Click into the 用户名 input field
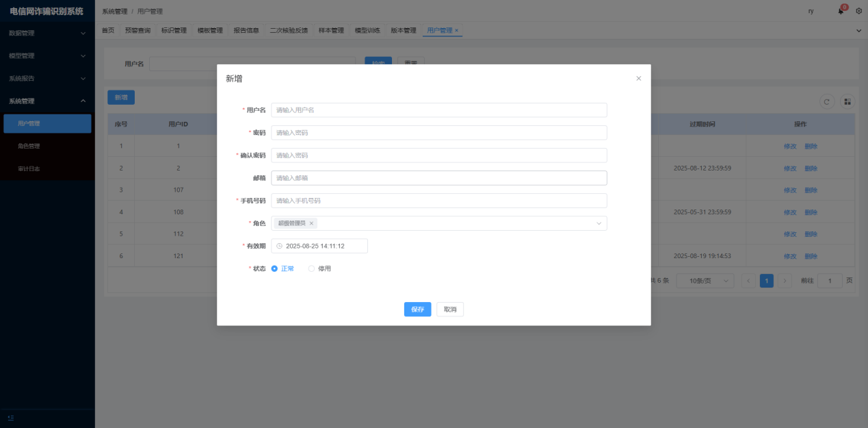Viewport: 868px width, 428px height. point(438,110)
